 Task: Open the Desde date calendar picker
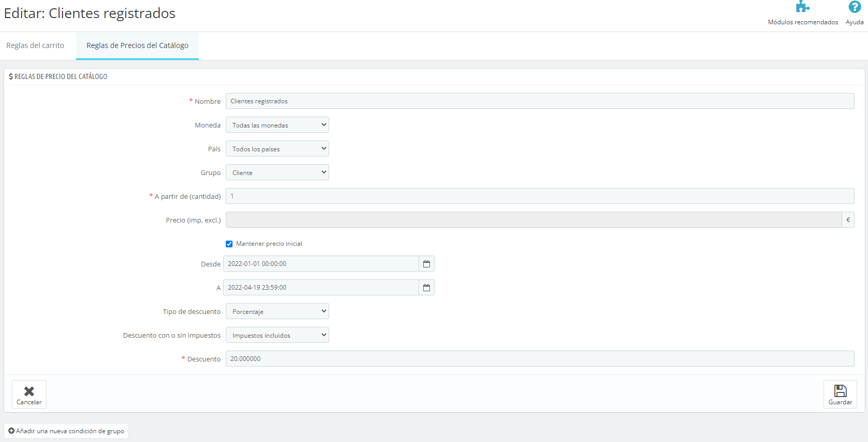click(x=426, y=264)
